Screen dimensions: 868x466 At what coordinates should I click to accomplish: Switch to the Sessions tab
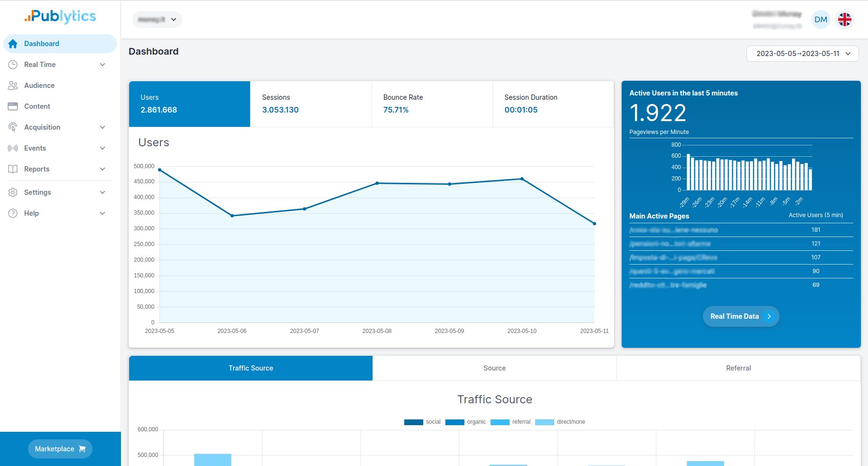[310, 104]
